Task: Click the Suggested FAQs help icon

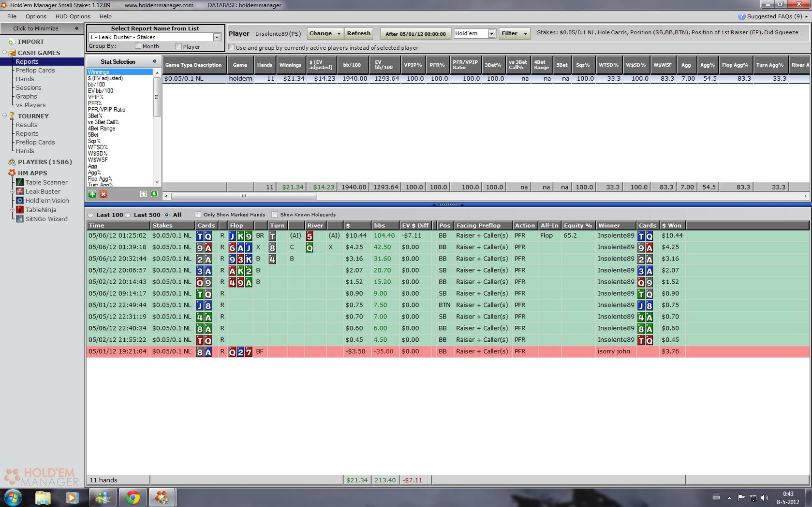Action: pyautogui.click(x=741, y=16)
